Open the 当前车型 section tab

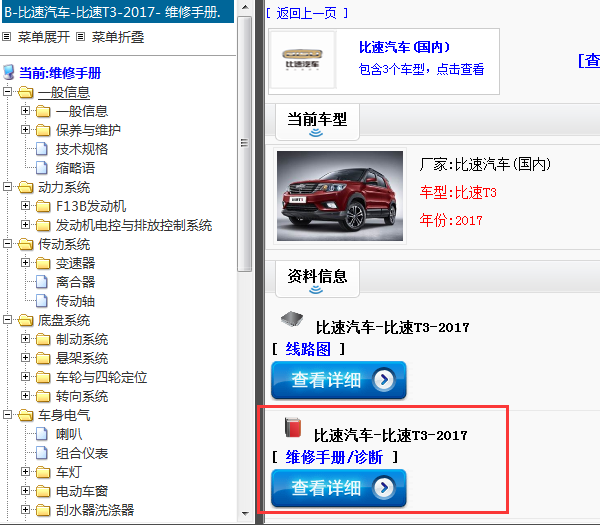pos(317,122)
